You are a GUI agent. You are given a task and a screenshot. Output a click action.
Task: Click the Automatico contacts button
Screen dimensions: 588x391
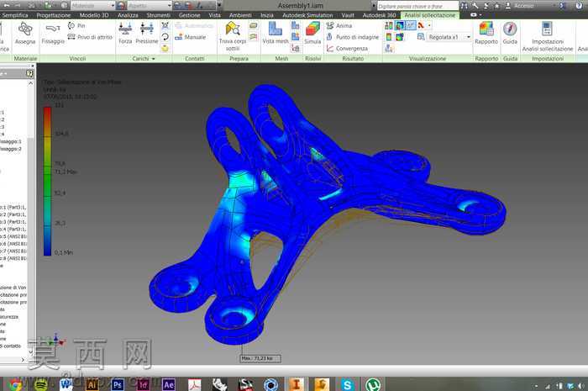tap(194, 25)
